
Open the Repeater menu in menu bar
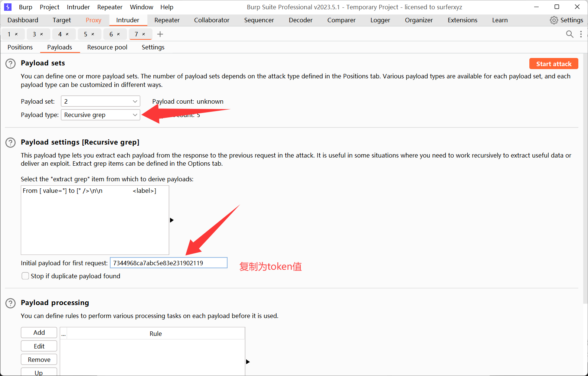[110, 7]
